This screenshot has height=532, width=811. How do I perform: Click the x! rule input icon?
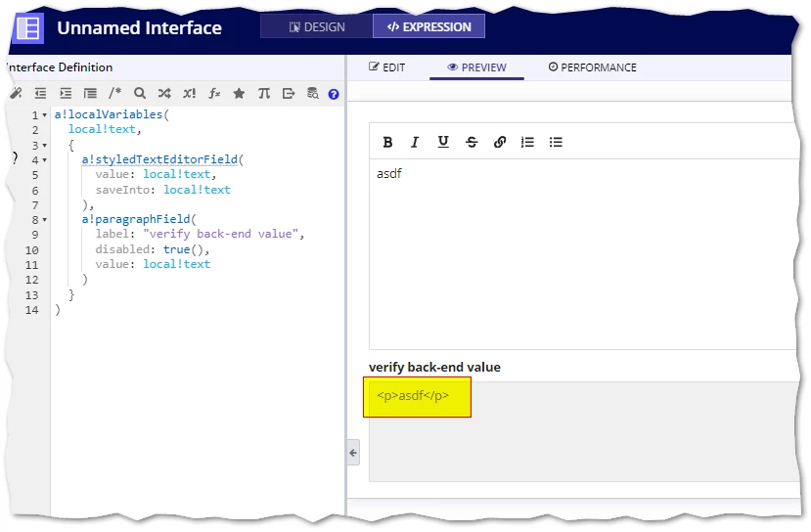(190, 94)
